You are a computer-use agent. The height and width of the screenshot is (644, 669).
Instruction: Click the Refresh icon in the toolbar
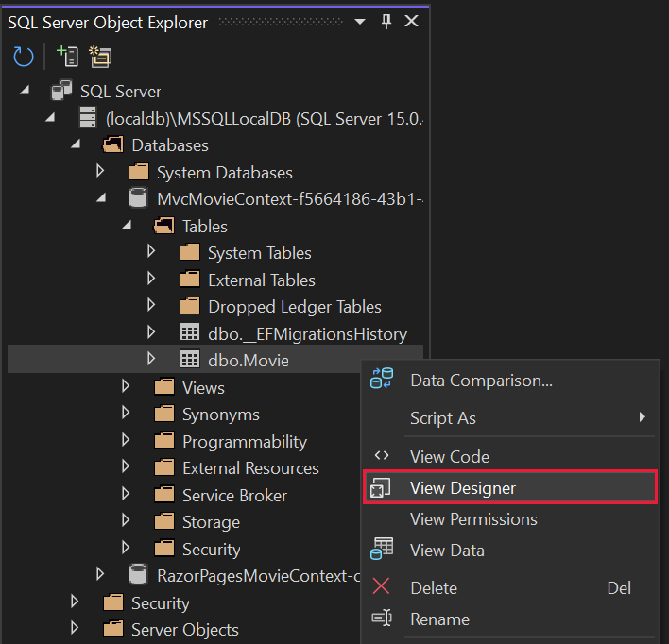tap(24, 57)
